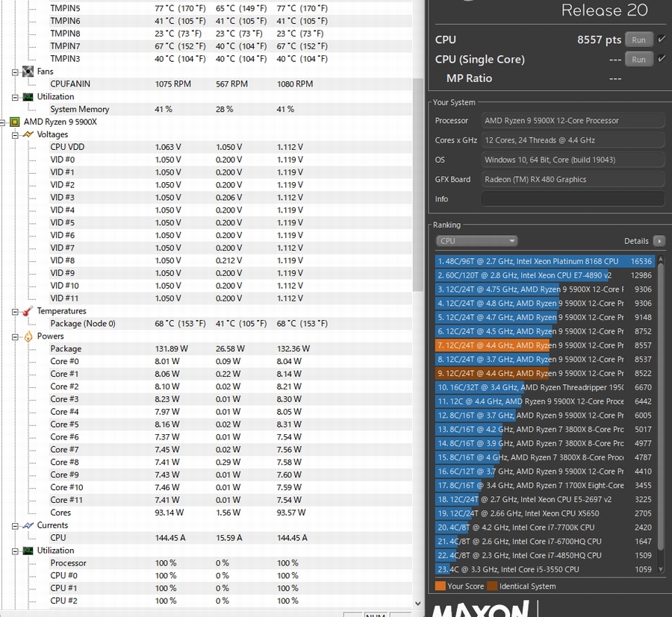Select ranking entry 1 Intel Xeon Platinum 8168

tap(545, 261)
